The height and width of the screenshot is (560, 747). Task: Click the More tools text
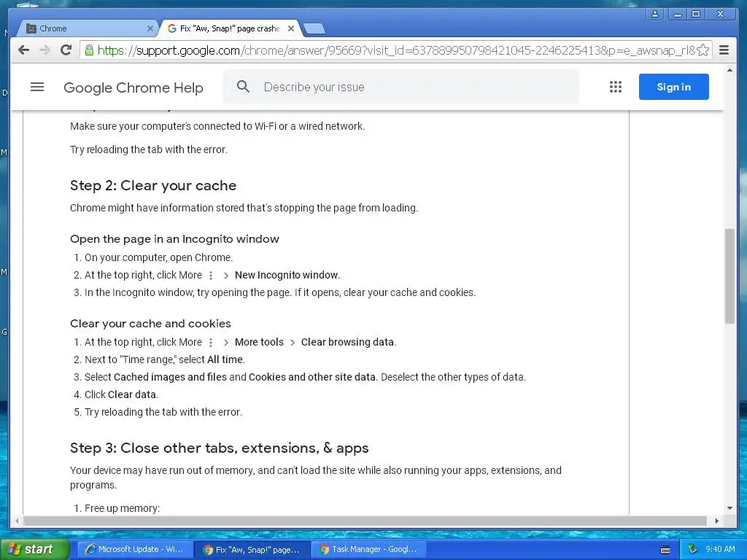pos(259,343)
